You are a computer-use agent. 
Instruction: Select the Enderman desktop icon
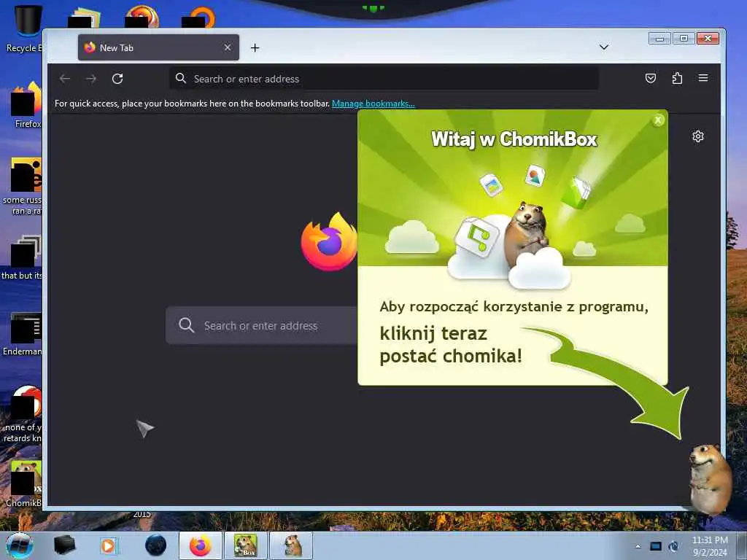23,334
